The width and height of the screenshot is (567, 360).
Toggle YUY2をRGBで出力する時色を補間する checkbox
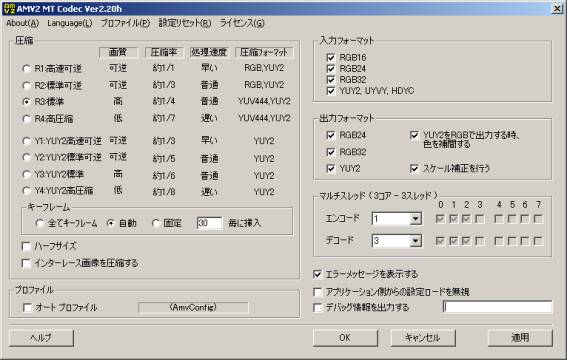coord(414,136)
